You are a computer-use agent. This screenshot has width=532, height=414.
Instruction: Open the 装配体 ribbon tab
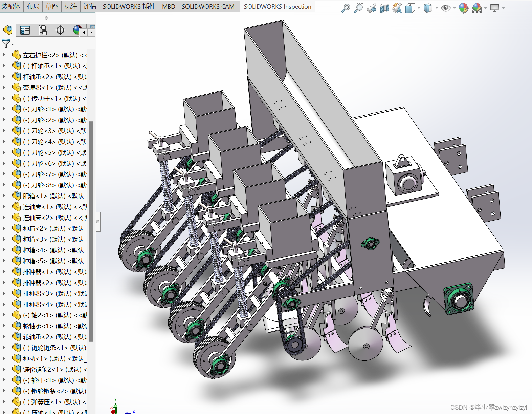click(10, 6)
